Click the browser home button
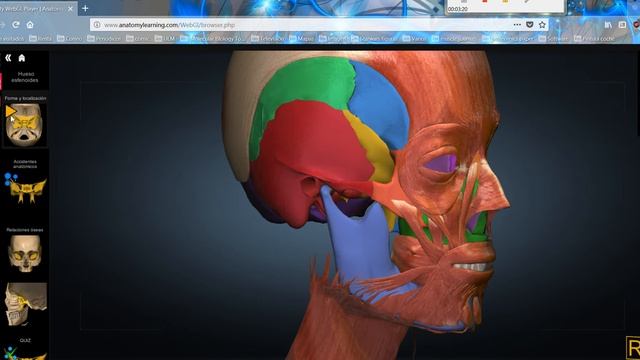Image resolution: width=640 pixels, height=360 pixels. (x=30, y=25)
